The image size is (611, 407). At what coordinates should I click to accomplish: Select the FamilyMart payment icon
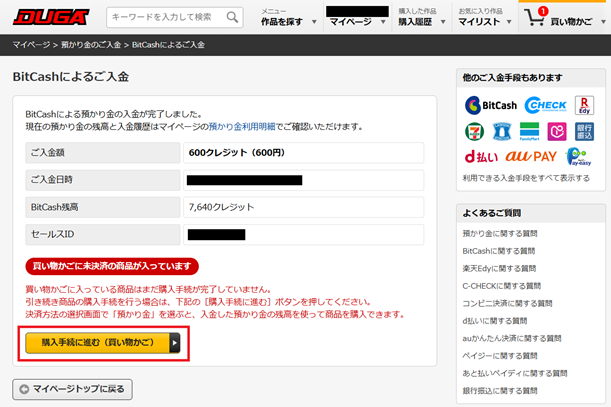529,131
